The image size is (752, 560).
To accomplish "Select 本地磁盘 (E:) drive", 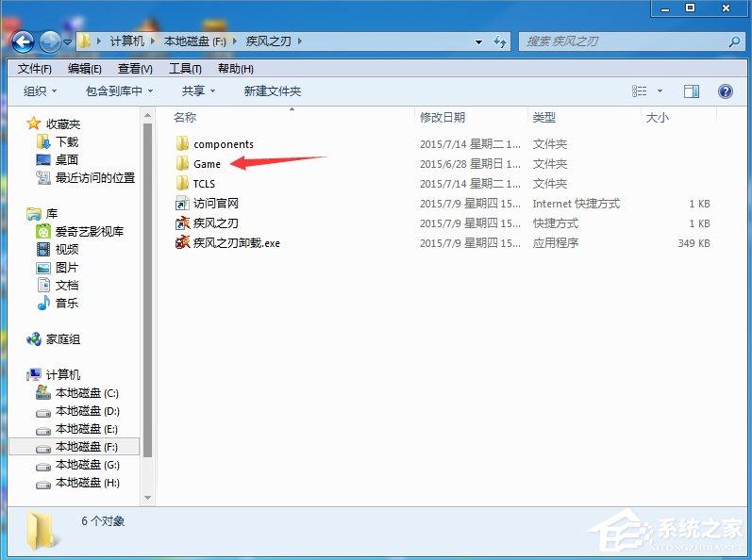I will coord(86,429).
